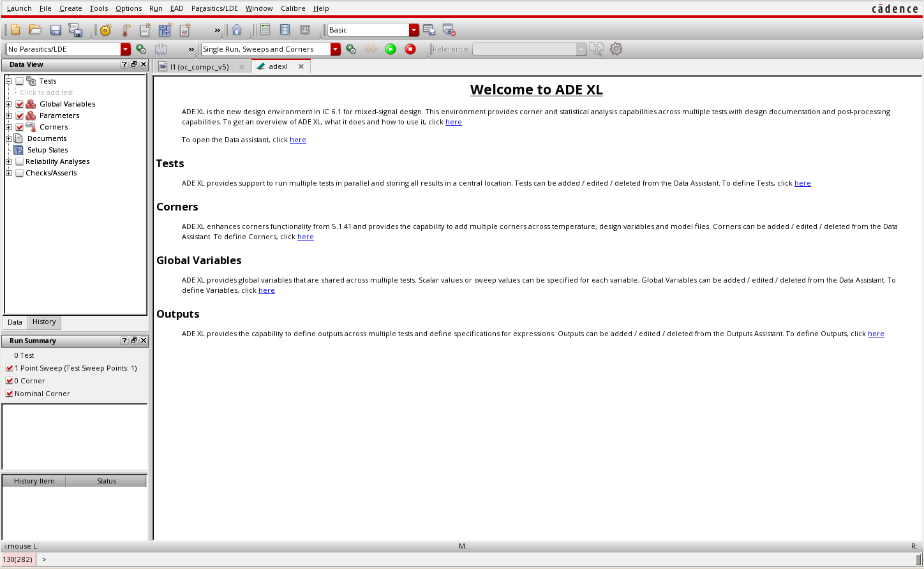Screen dimensions: 924x569
Task: Click the run options gear icon
Action: coord(351,49)
